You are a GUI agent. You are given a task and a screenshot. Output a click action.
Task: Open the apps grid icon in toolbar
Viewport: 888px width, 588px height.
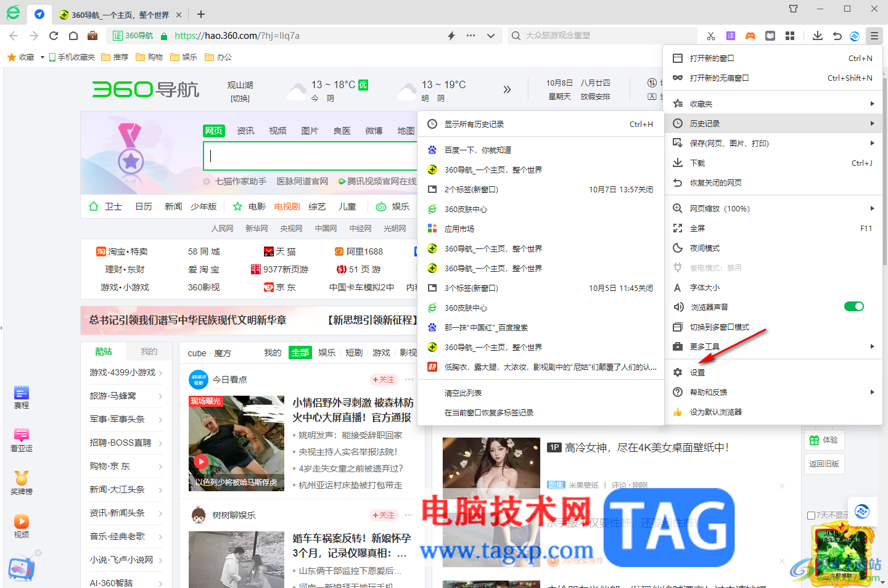point(790,35)
